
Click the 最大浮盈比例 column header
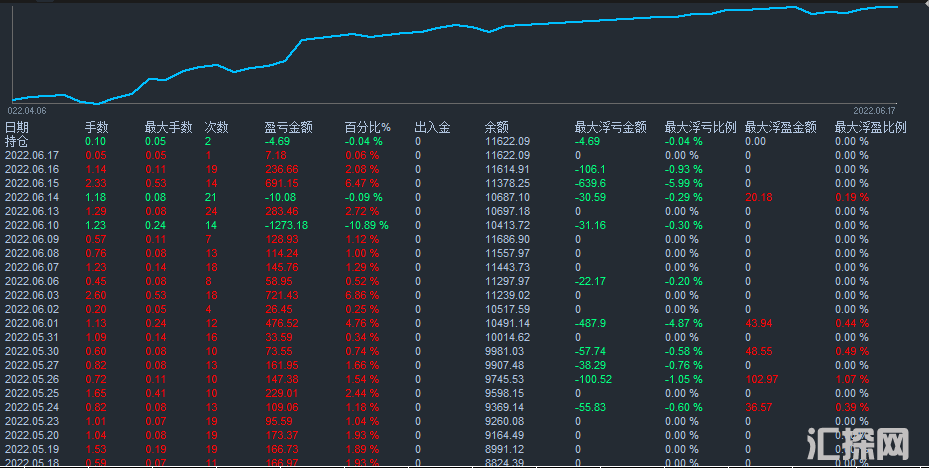(x=870, y=128)
